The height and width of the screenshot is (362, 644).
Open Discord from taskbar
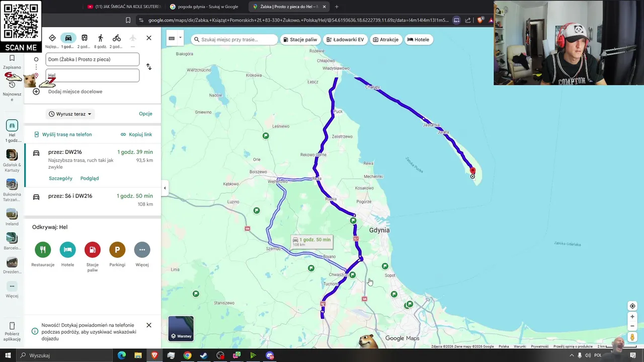click(x=270, y=355)
